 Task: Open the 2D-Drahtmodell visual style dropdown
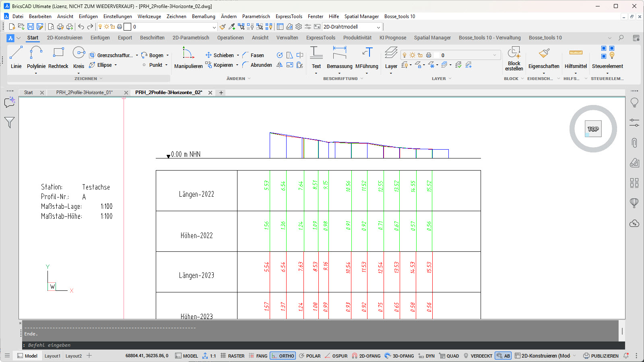(x=378, y=27)
